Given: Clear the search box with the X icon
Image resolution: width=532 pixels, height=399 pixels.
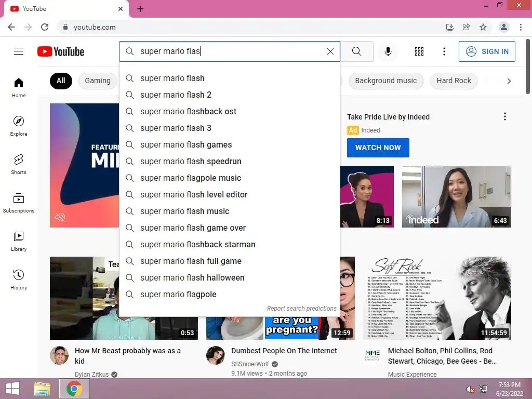Looking at the screenshot, I should pyautogui.click(x=330, y=51).
